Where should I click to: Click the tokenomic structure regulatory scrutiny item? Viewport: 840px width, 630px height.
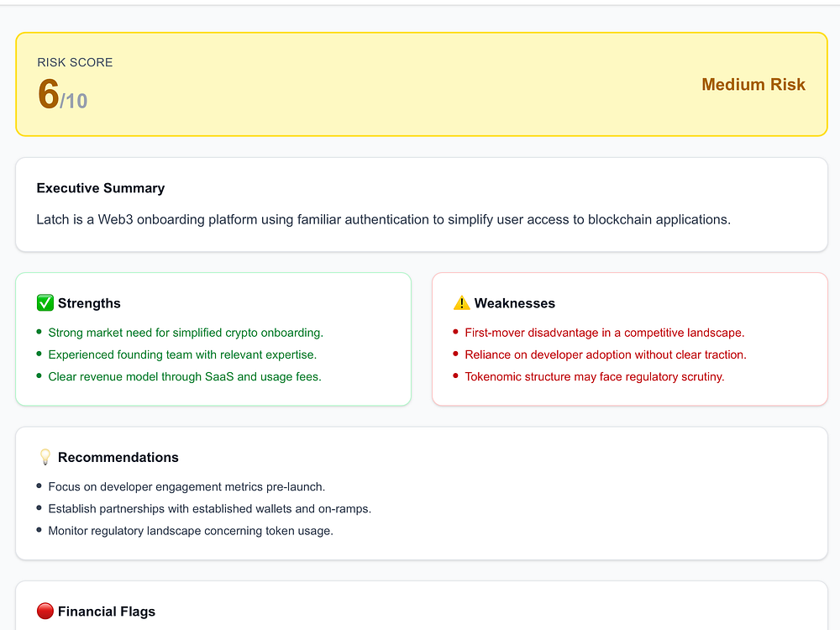(x=595, y=376)
